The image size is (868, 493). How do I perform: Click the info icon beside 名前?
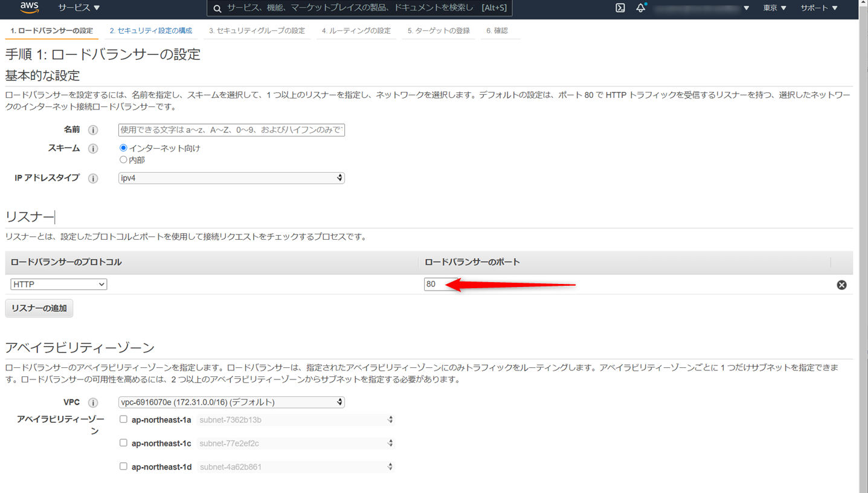[x=93, y=129]
